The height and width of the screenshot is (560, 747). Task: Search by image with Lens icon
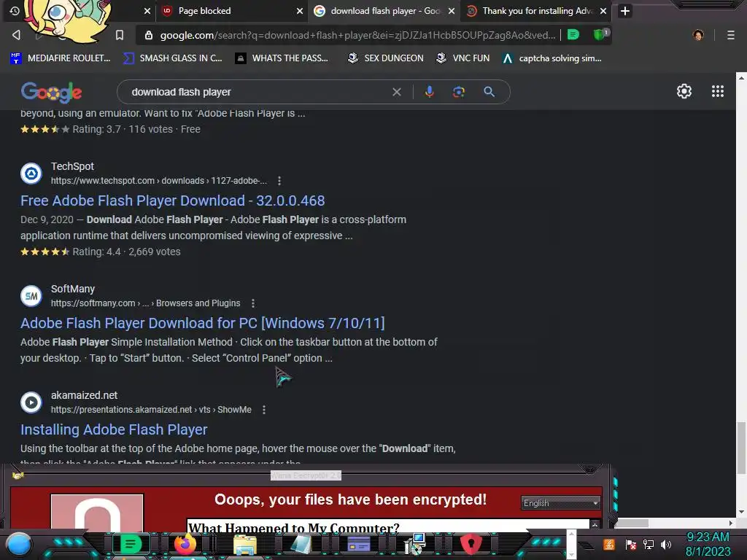click(459, 92)
